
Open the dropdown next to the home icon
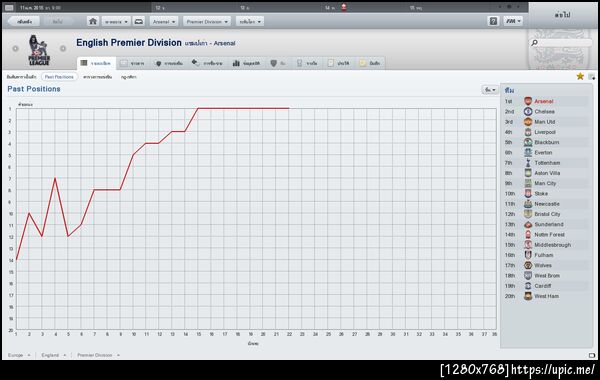[116, 21]
